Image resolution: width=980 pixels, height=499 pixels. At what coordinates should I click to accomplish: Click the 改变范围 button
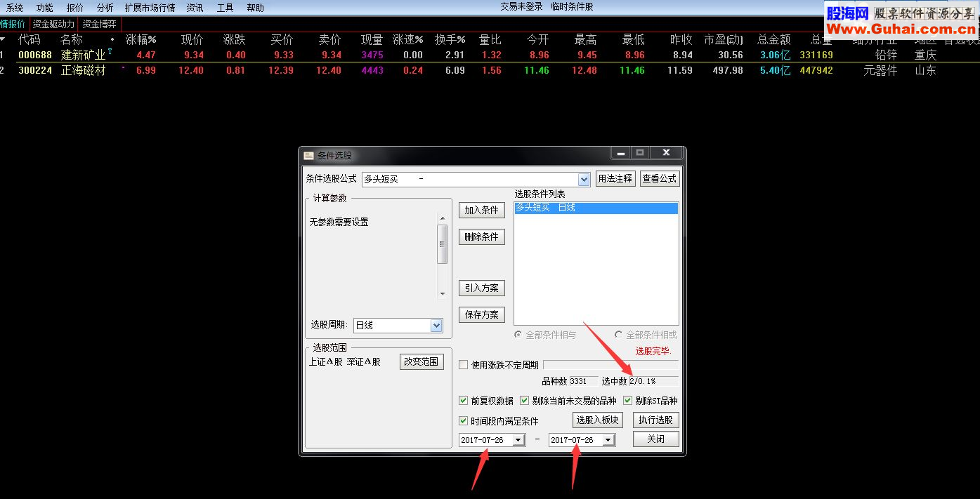click(x=422, y=361)
